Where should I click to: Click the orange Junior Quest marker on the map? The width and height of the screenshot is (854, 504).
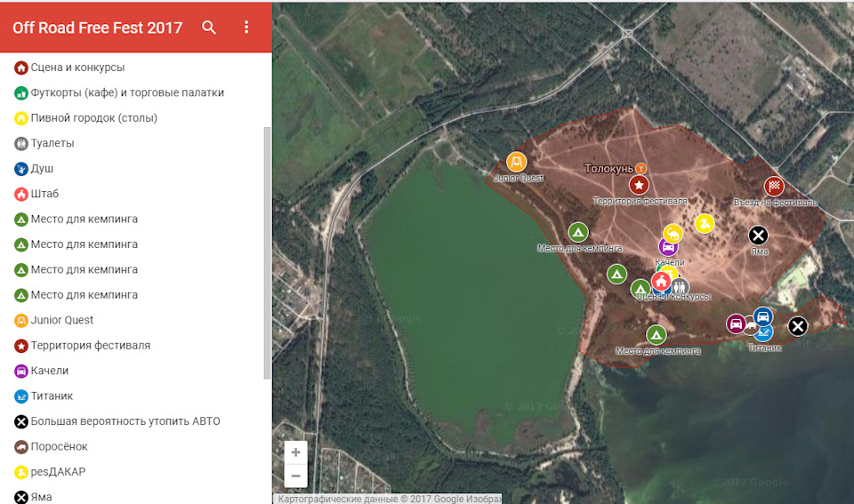tap(516, 162)
